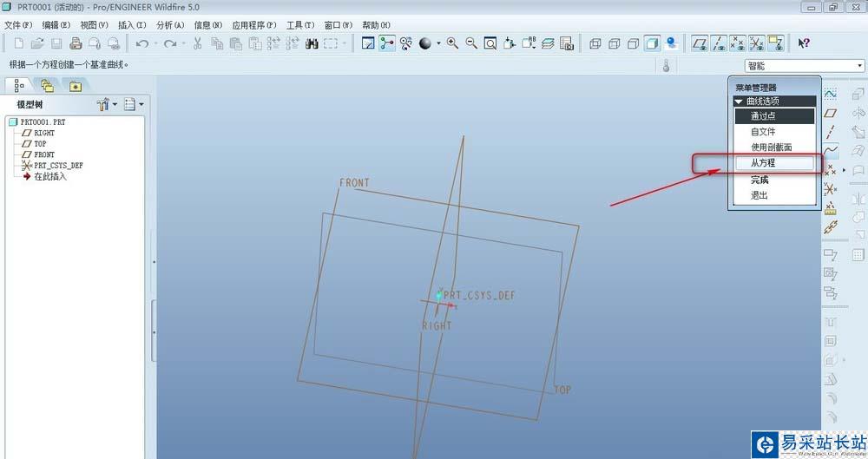Click the datum axis tool icon
This screenshot has height=459, width=868.
[831, 132]
